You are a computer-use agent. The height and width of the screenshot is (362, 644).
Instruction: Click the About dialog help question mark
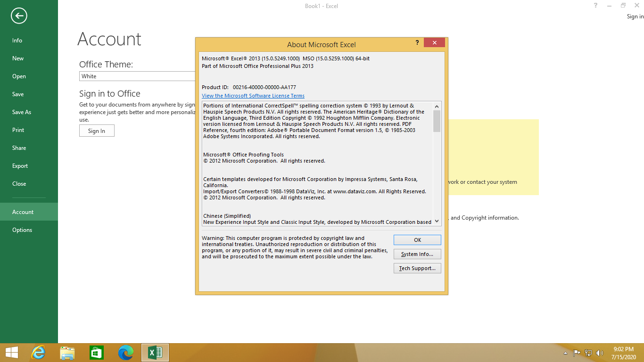pyautogui.click(x=417, y=43)
